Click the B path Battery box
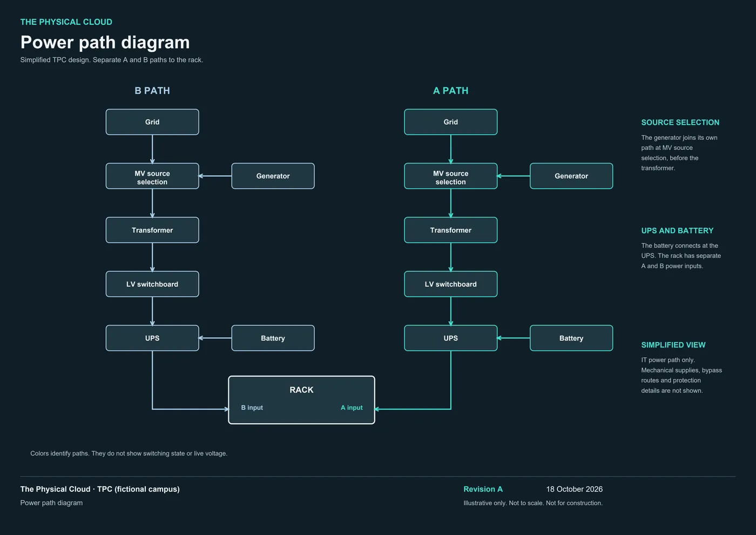 [273, 338]
